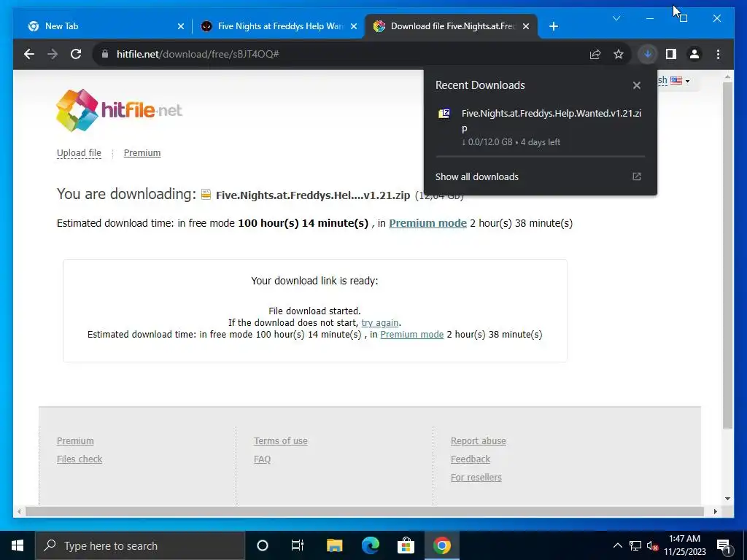Open a new browser tab with plus
Screen dimensions: 747x560
[x=553, y=26]
